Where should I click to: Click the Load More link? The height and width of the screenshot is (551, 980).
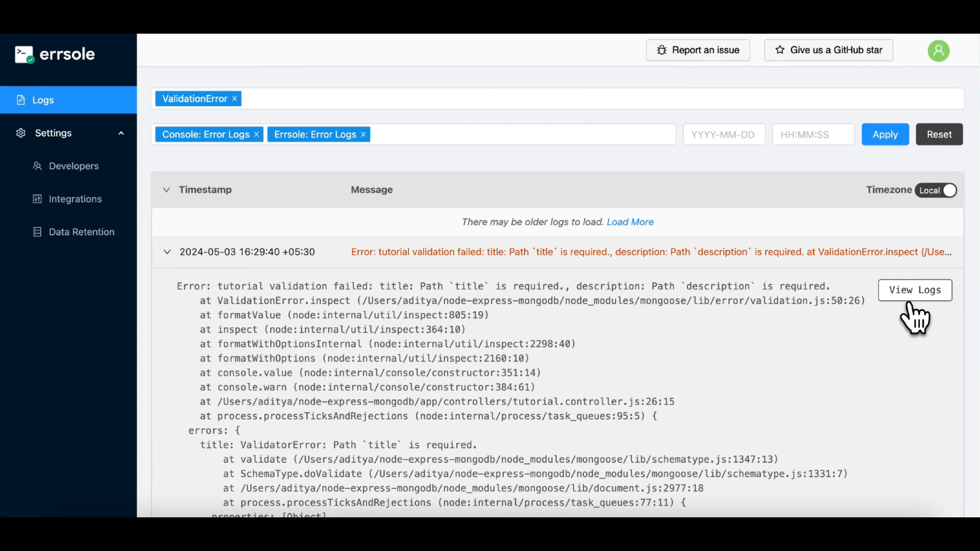[630, 222]
